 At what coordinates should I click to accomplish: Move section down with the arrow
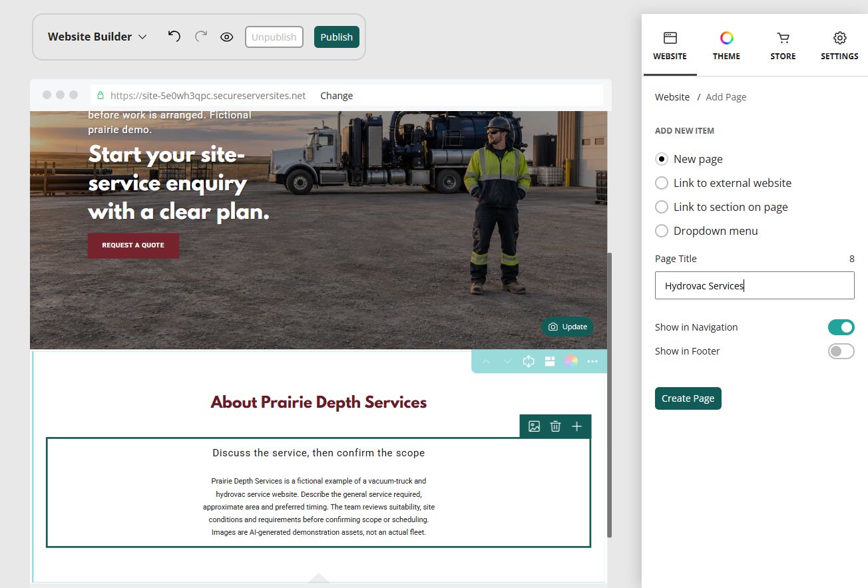(507, 361)
